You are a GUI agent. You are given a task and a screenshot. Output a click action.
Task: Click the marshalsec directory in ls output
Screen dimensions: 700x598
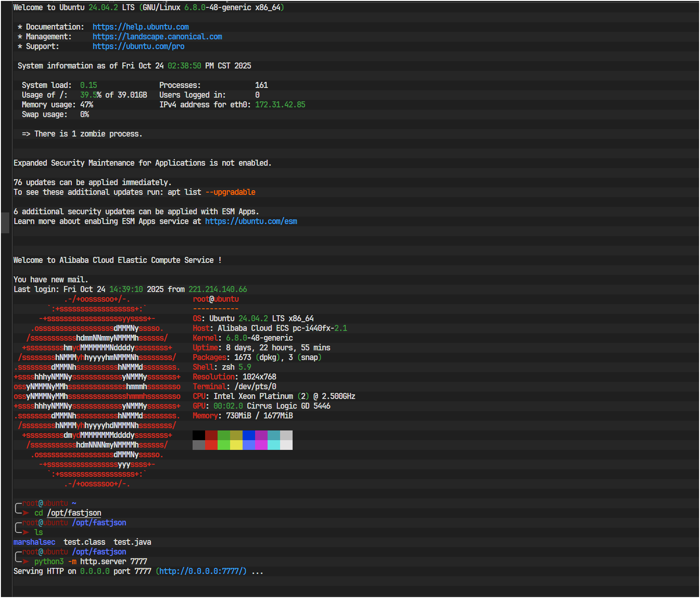(34, 542)
